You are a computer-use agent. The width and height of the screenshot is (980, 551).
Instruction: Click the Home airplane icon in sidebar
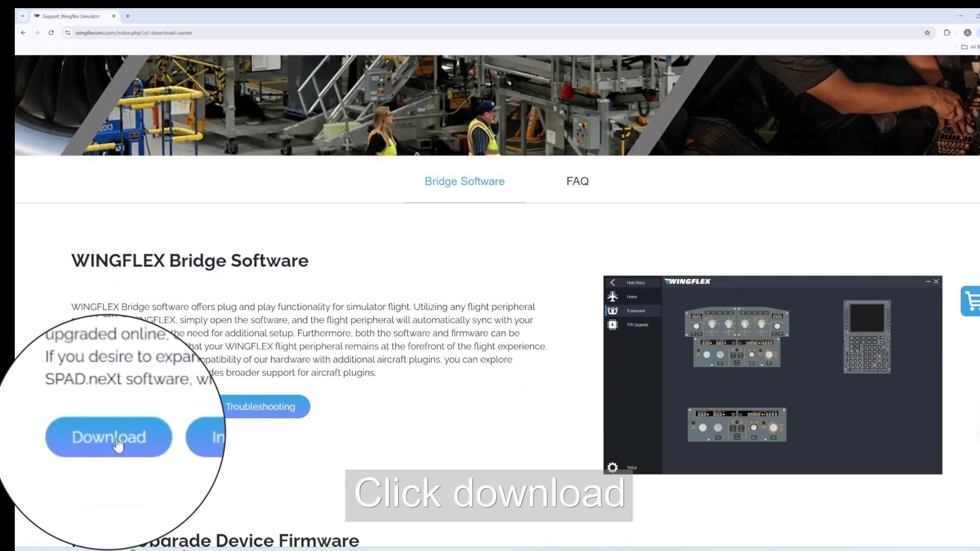(x=612, y=296)
